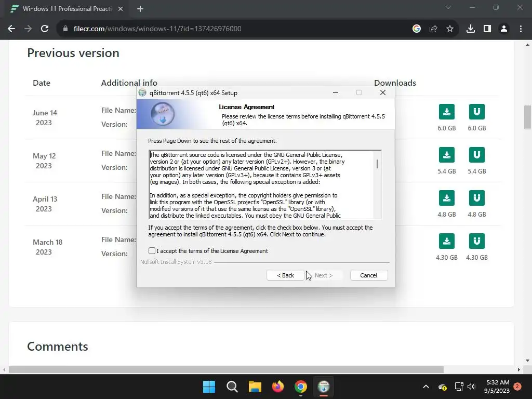Open notification badge in taskbar

517,387
